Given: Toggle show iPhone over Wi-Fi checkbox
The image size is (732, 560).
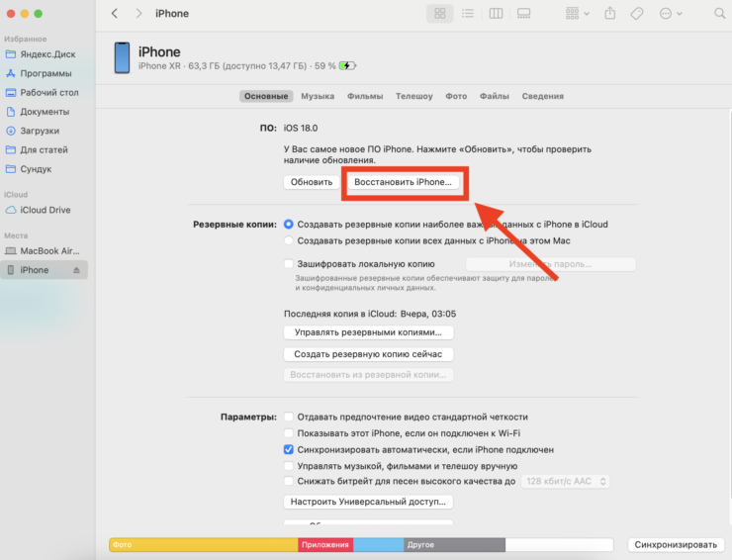Looking at the screenshot, I should (289, 433).
